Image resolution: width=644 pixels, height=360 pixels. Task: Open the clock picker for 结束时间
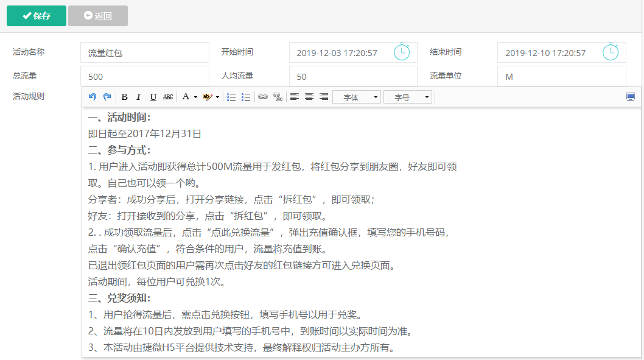[611, 52]
